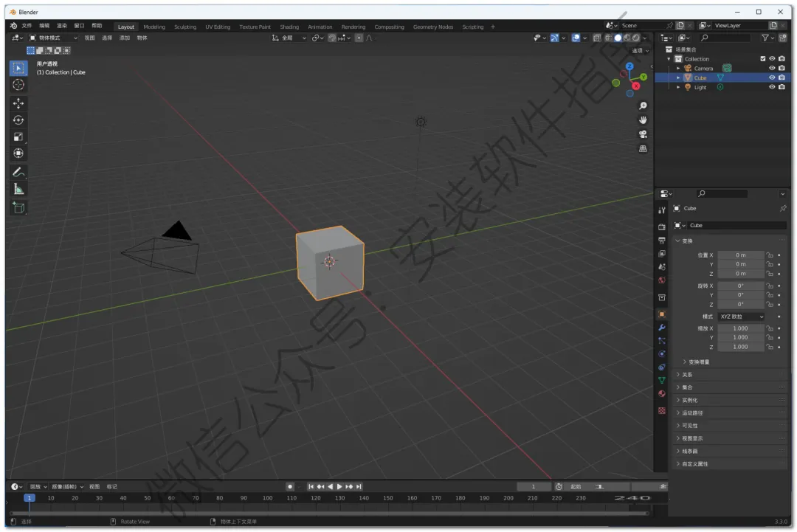This screenshot has width=797, height=532.
Task: Pick the Rotate tool
Action: click(18, 120)
